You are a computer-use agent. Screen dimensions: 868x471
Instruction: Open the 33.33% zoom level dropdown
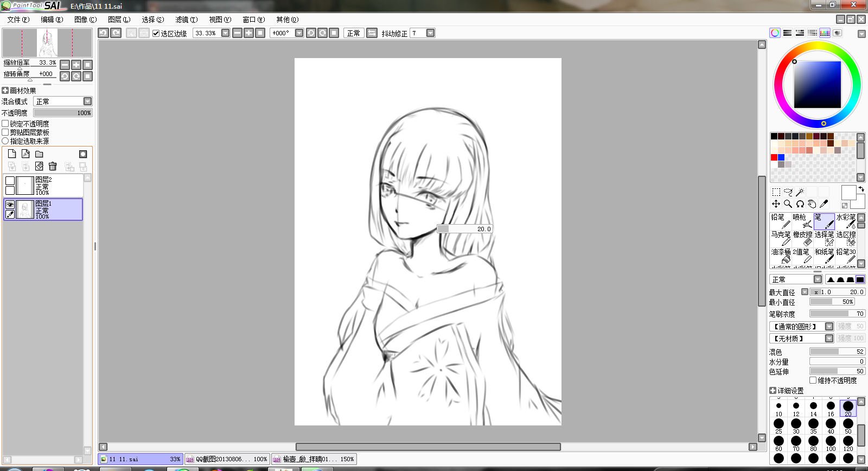point(226,33)
